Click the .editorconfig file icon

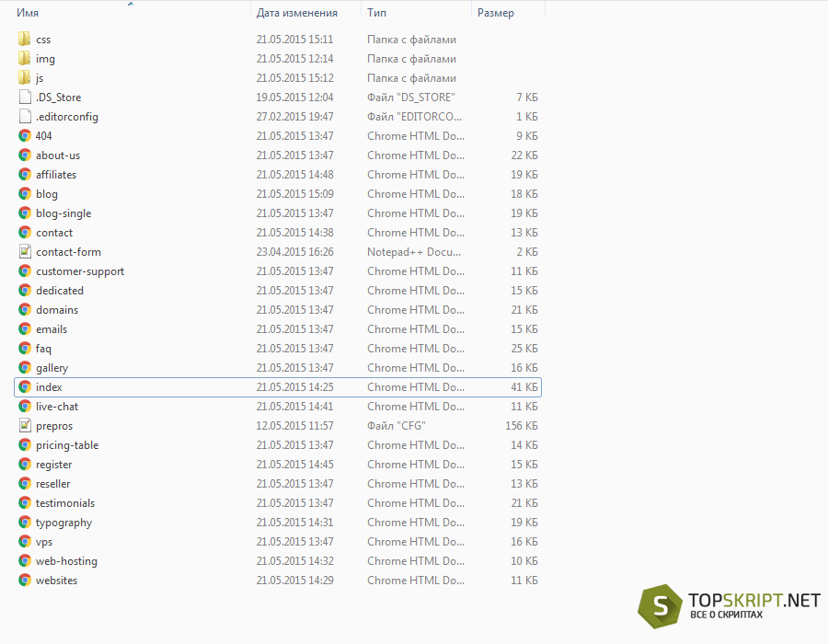[25, 116]
